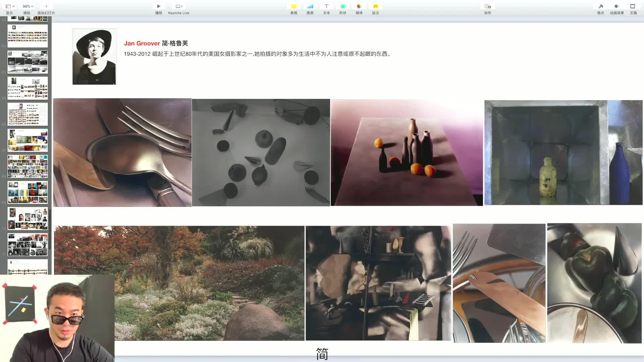Add a comment with 批注 icon
This screenshot has height=362, width=644.
point(375,6)
